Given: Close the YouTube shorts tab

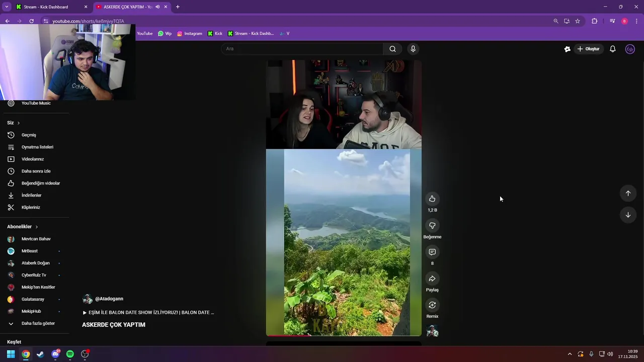Looking at the screenshot, I should (166, 7).
